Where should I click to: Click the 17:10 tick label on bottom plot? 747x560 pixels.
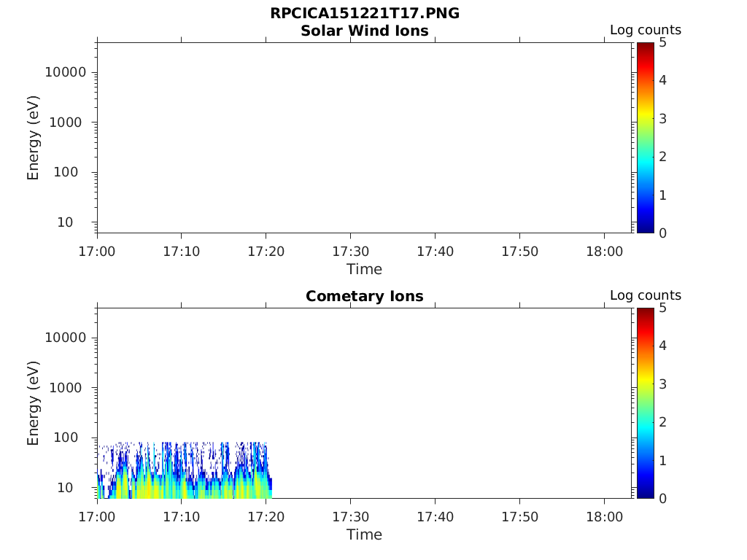coord(181,517)
